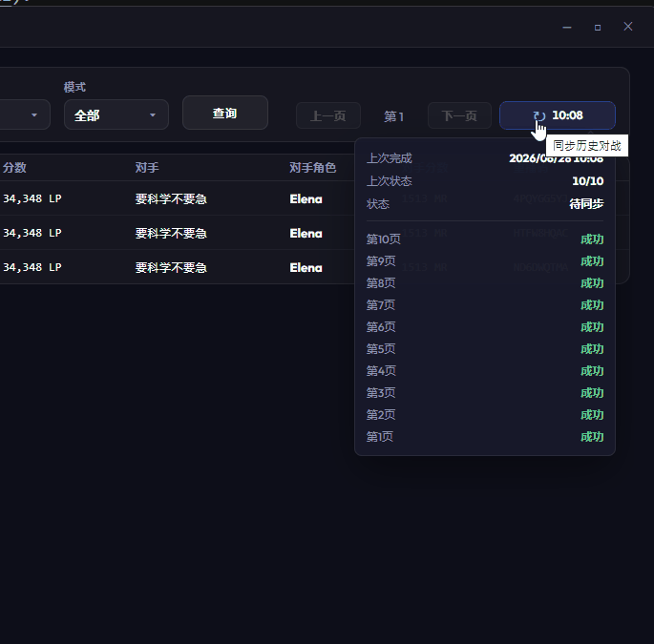Select third row's 34,348 LP score
Screen dimensions: 654x644
point(32,267)
